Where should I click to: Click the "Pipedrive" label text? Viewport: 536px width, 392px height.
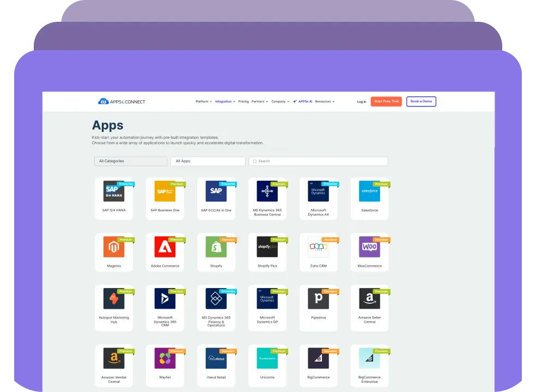point(318,317)
